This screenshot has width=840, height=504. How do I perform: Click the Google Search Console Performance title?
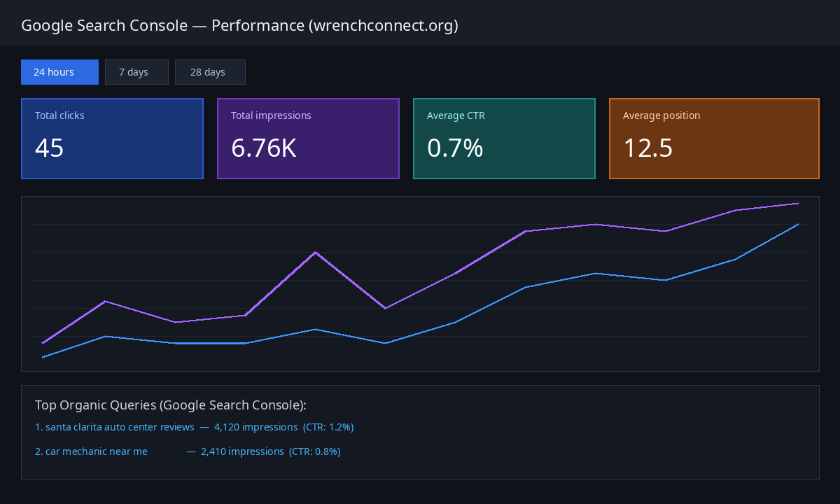[239, 26]
